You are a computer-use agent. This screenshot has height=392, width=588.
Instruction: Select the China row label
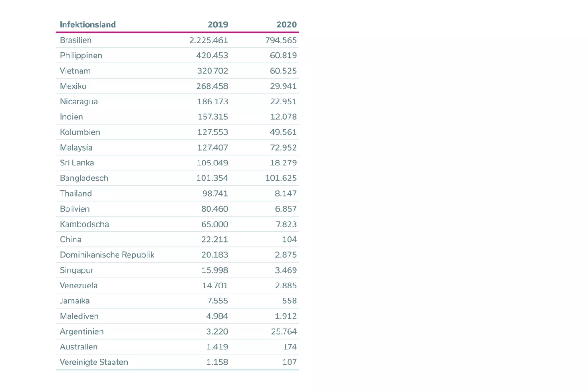pyautogui.click(x=71, y=240)
